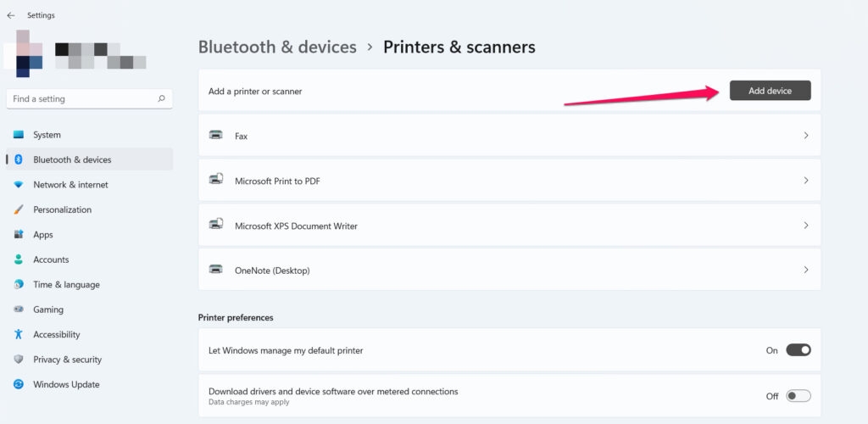Image resolution: width=868 pixels, height=424 pixels.
Task: Go to Gaming settings
Action: tap(89, 310)
